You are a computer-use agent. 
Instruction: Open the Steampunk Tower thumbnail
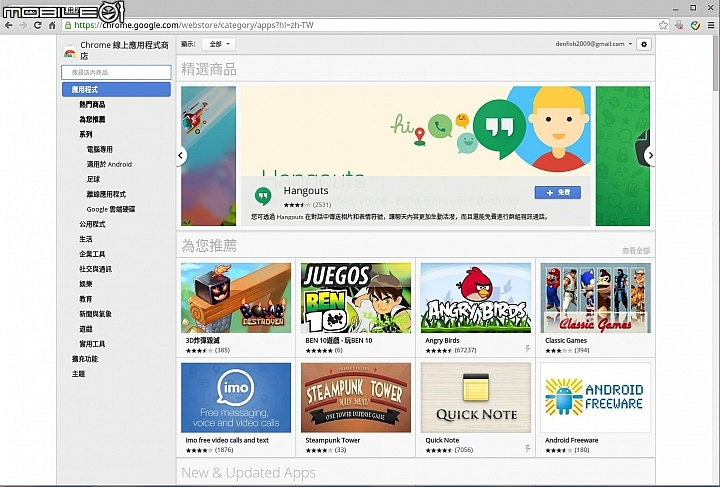click(x=356, y=397)
